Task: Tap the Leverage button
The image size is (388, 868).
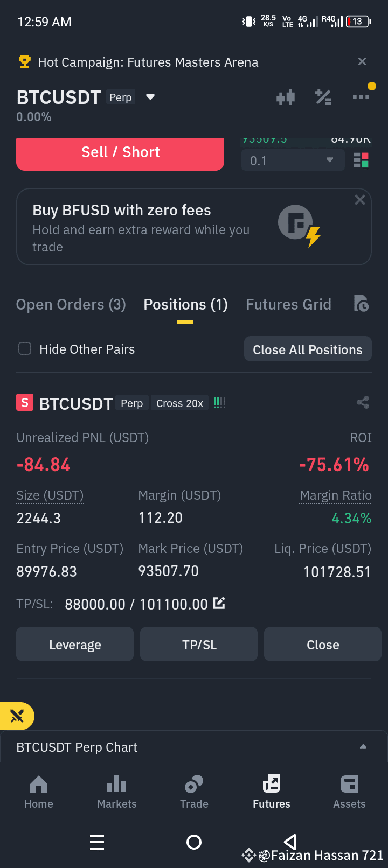Action: tap(75, 645)
